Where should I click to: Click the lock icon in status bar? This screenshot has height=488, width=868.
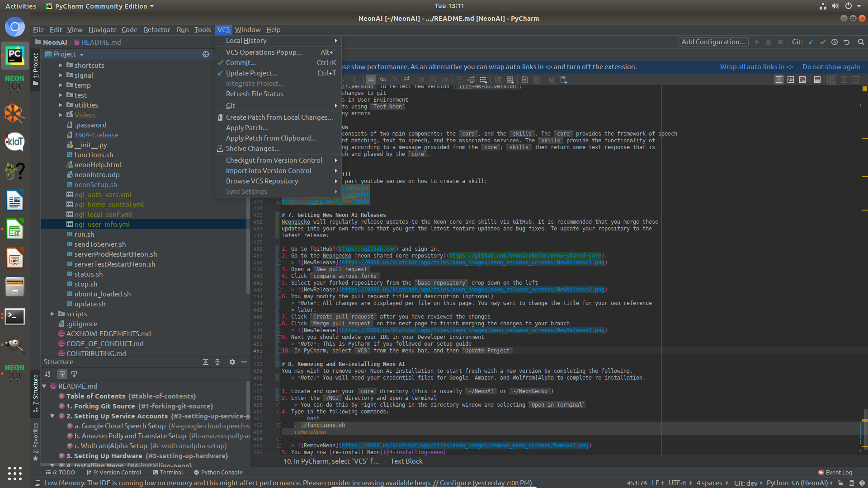point(840,483)
